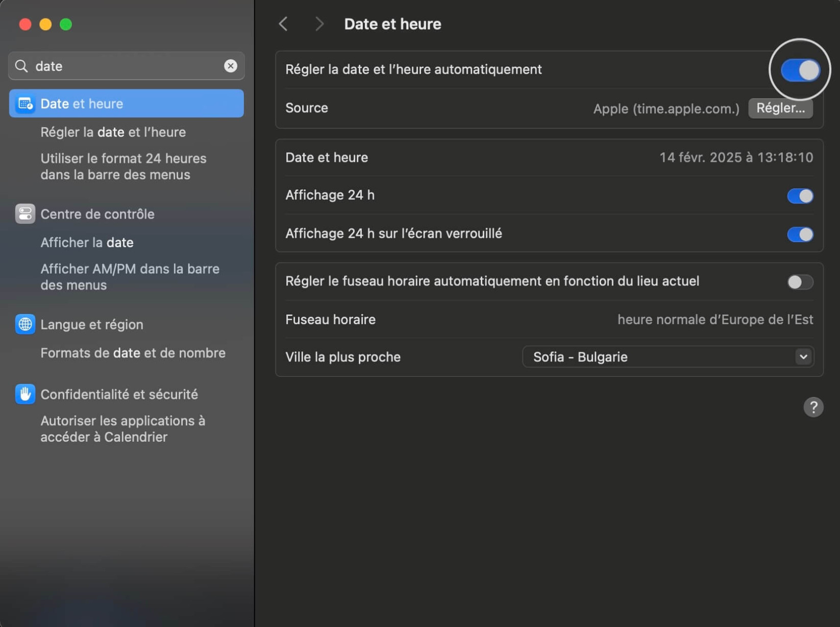Open Afficher la date search result
Viewport: 840px width, 627px height.
(87, 243)
